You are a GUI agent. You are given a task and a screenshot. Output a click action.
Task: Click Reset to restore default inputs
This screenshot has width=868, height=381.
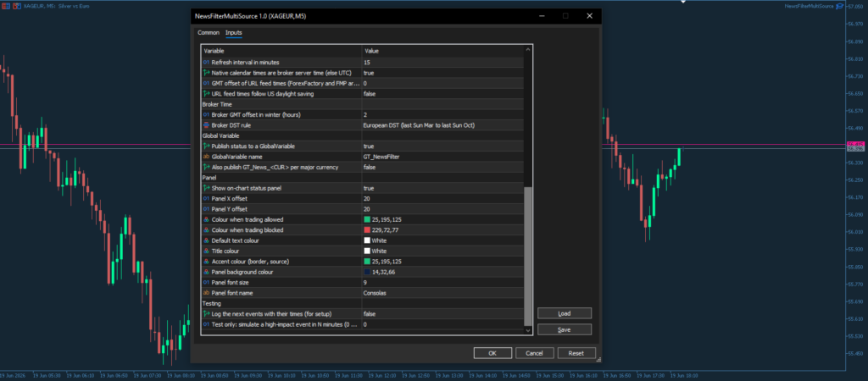pyautogui.click(x=576, y=353)
